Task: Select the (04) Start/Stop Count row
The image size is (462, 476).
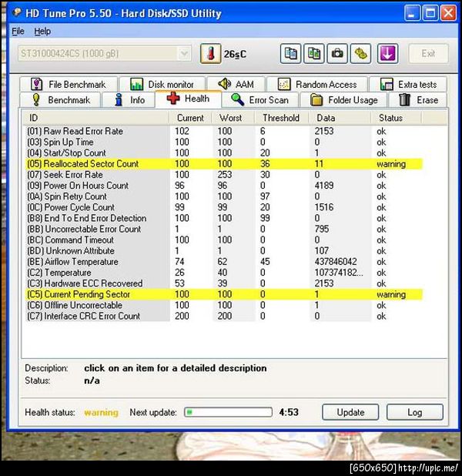Action: pos(223,153)
